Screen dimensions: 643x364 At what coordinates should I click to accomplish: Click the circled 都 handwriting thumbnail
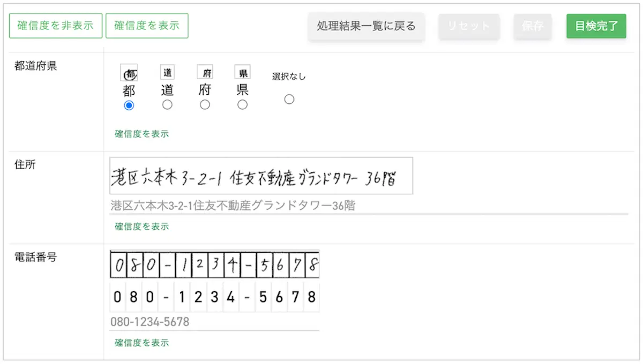[x=129, y=72]
